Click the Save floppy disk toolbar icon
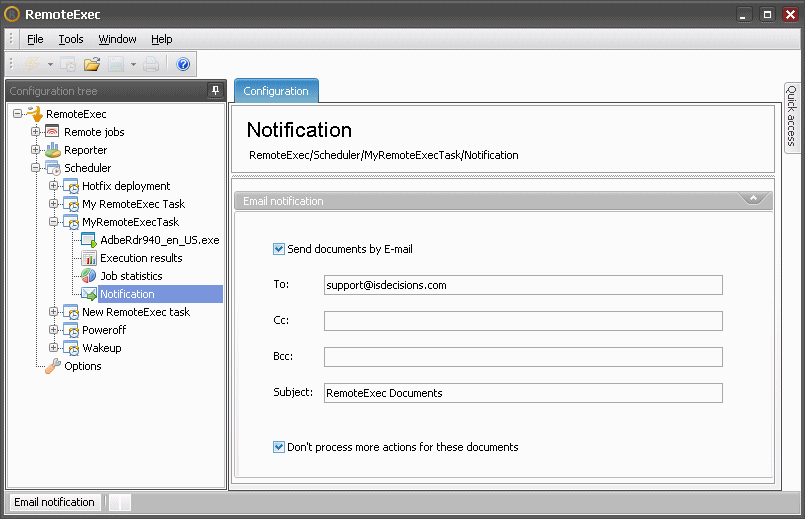The width and height of the screenshot is (805, 519). 116,64
